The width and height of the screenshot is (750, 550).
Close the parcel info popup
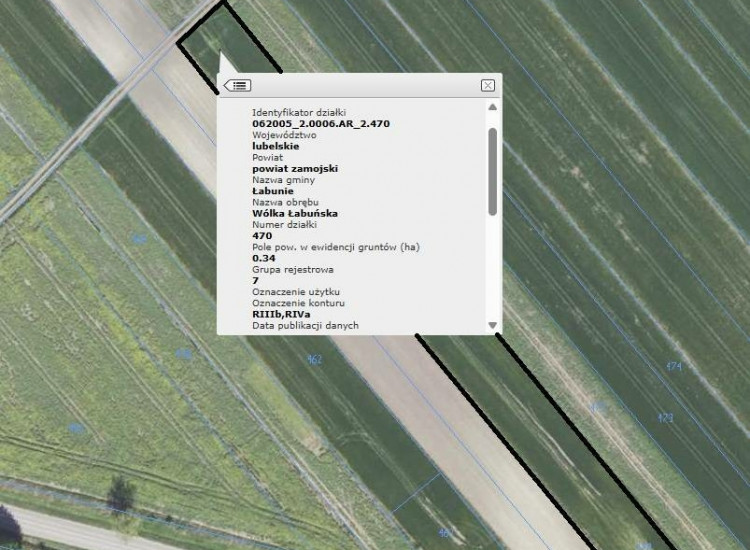click(487, 86)
